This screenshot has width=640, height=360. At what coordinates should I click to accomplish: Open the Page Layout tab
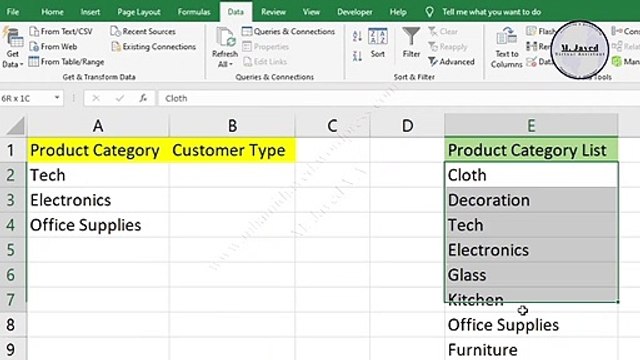coord(139,12)
